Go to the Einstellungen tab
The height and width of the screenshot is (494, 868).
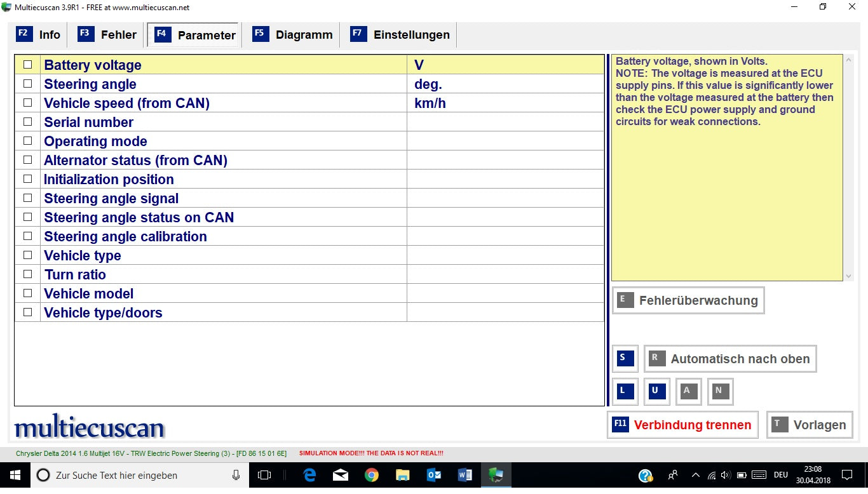pyautogui.click(x=400, y=35)
